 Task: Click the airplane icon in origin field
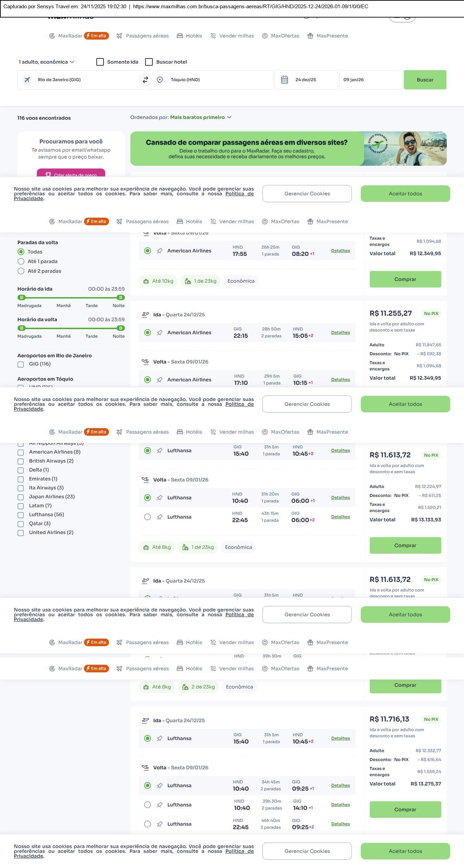[x=27, y=80]
